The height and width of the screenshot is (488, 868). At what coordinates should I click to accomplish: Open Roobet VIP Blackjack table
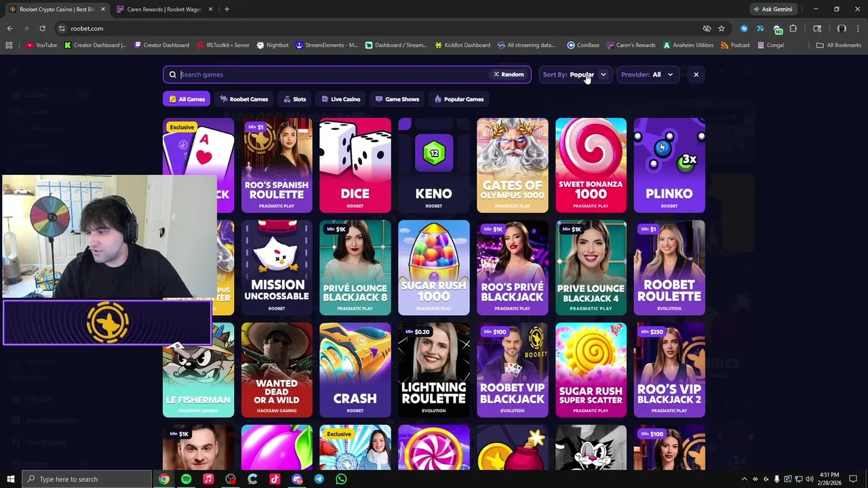pyautogui.click(x=513, y=370)
